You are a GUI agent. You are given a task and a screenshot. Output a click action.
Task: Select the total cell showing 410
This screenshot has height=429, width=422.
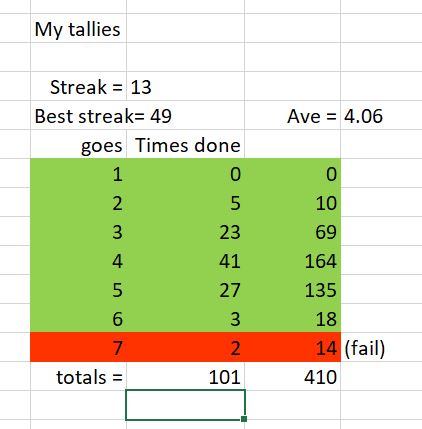(x=293, y=376)
